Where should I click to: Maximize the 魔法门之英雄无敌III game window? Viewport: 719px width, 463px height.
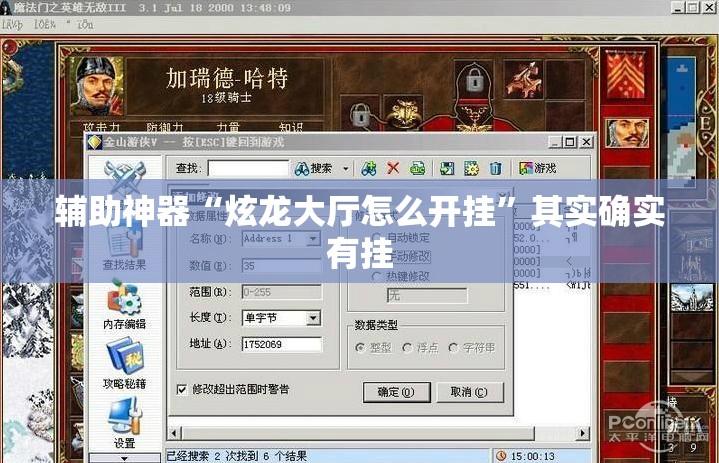click(x=693, y=6)
